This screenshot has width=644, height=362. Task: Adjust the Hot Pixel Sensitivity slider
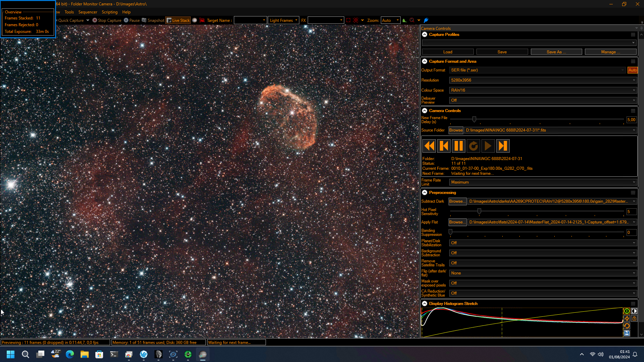(479, 211)
